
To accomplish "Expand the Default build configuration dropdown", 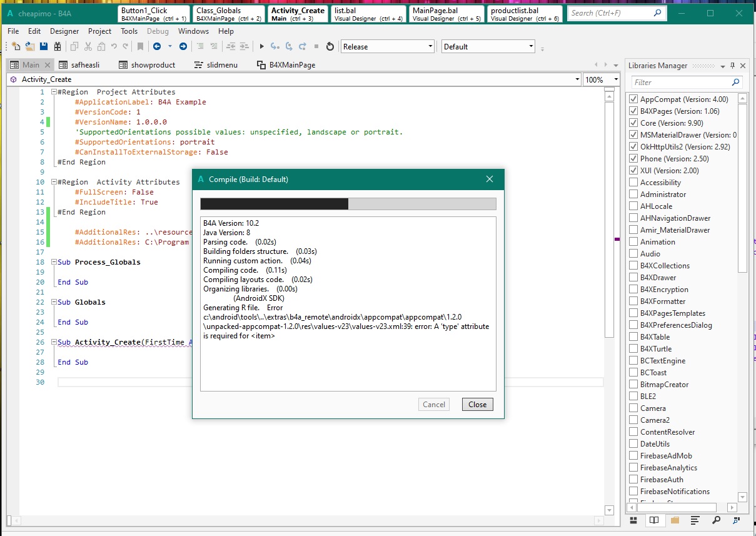I will click(x=488, y=46).
